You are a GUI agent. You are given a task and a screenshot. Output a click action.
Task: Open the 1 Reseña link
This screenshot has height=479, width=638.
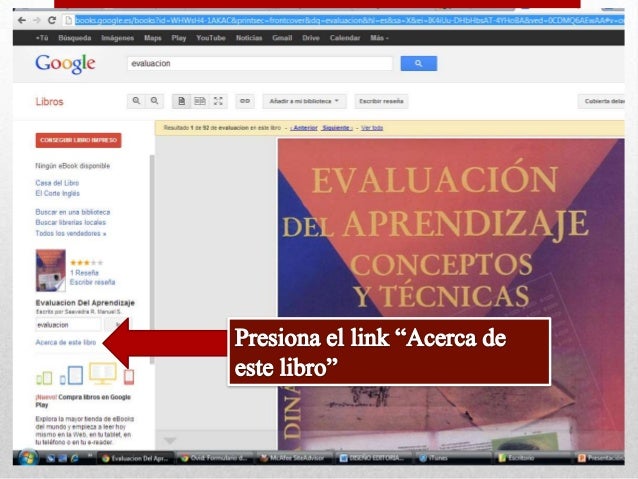tap(84, 273)
